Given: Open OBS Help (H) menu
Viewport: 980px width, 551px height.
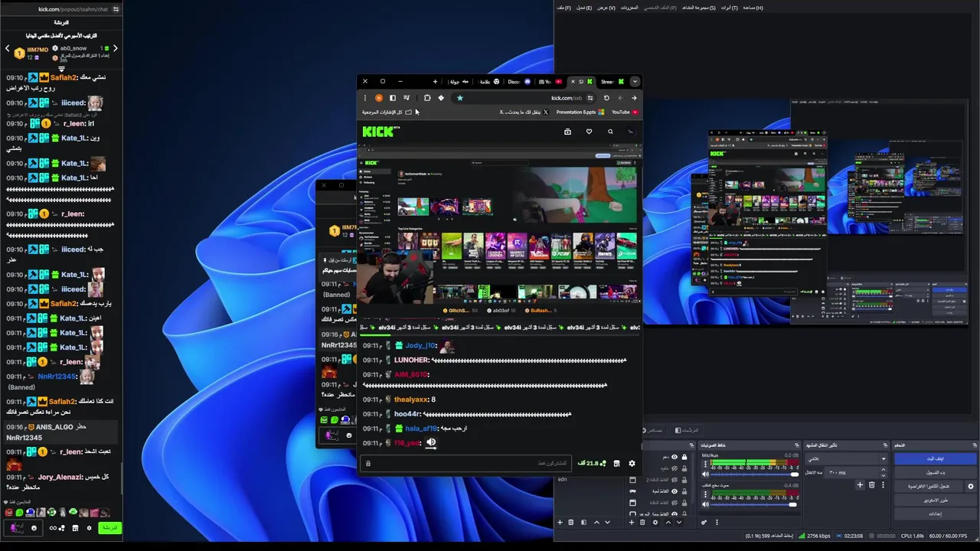Looking at the screenshot, I should click(753, 8).
